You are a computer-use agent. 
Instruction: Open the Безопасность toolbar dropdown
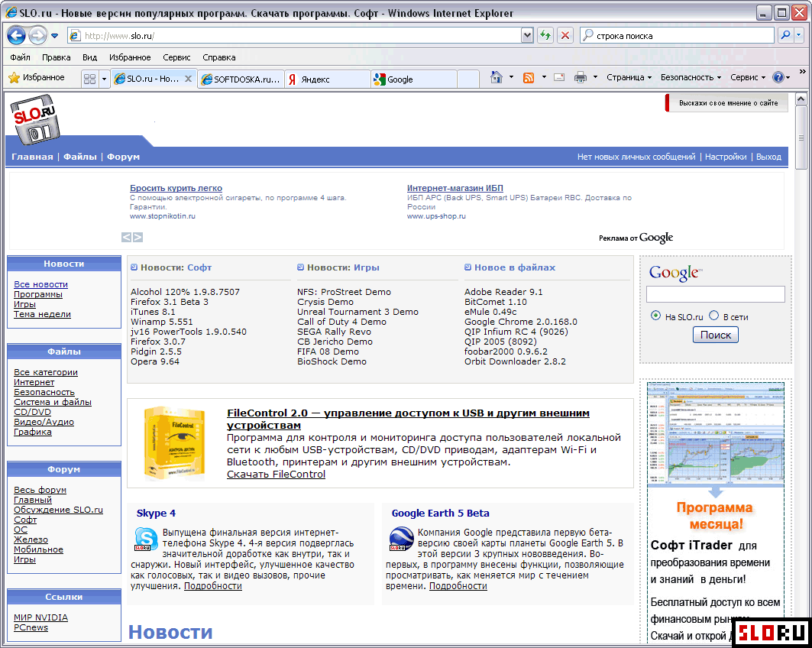(691, 77)
